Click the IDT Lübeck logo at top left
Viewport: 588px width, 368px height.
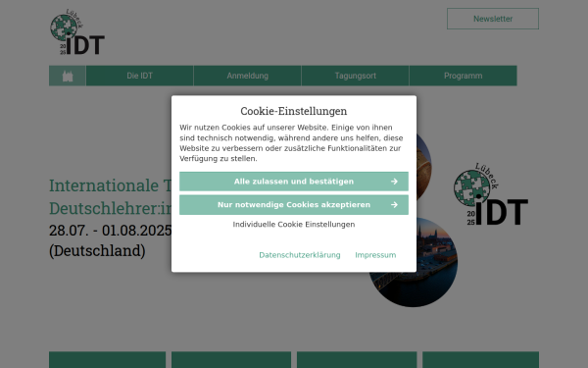coord(77,32)
